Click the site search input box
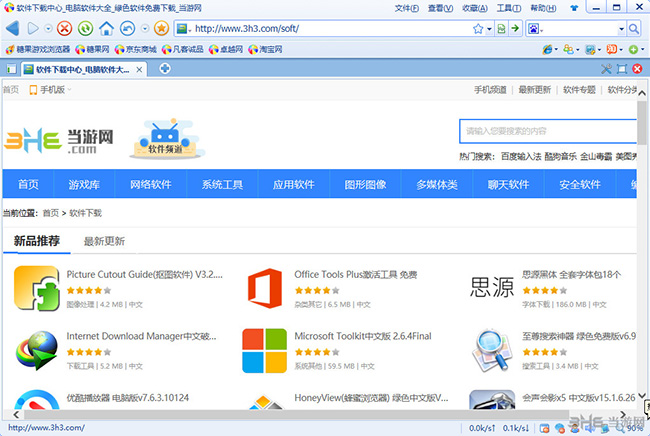The width and height of the screenshot is (650, 436). pyautogui.click(x=548, y=131)
